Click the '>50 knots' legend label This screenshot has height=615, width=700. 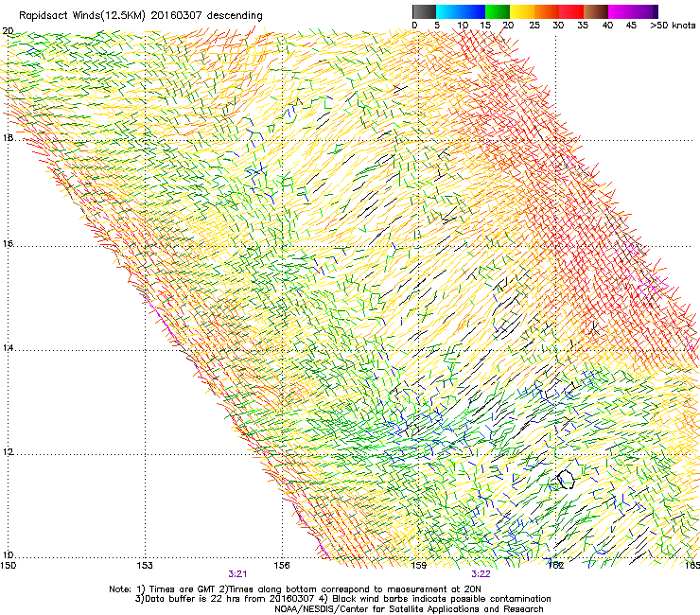673,26
